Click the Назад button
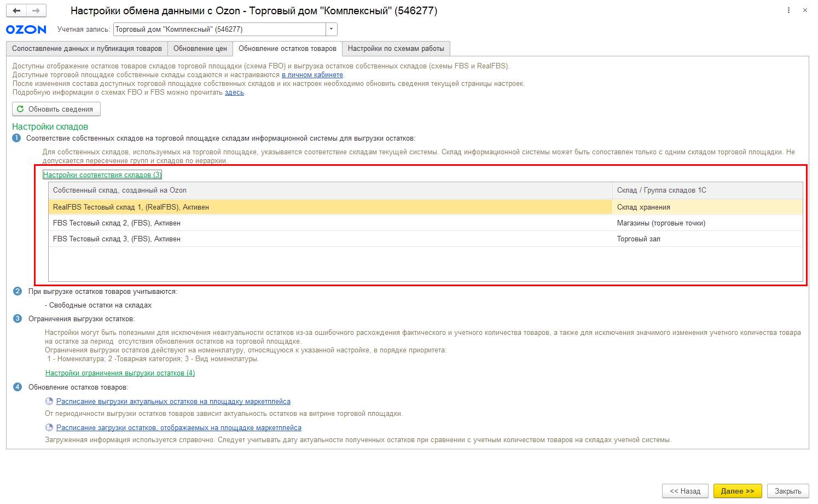The height and width of the screenshot is (504, 818). [685, 491]
